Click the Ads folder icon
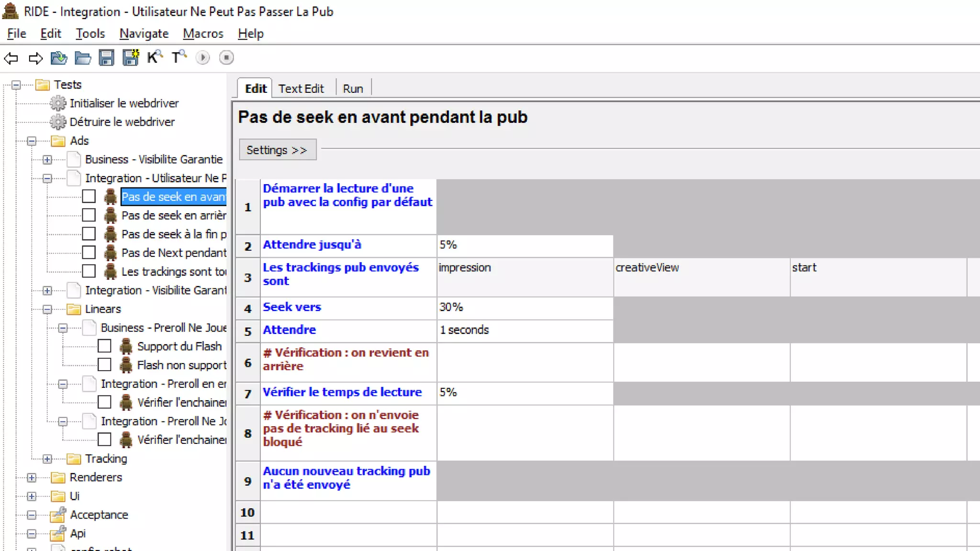This screenshot has width=980, height=551. pyautogui.click(x=58, y=141)
